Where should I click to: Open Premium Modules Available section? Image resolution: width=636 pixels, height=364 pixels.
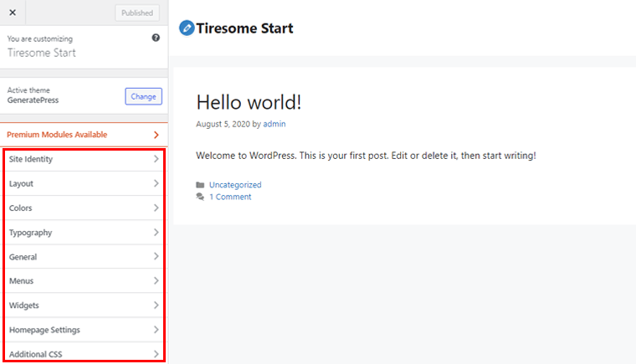[84, 135]
